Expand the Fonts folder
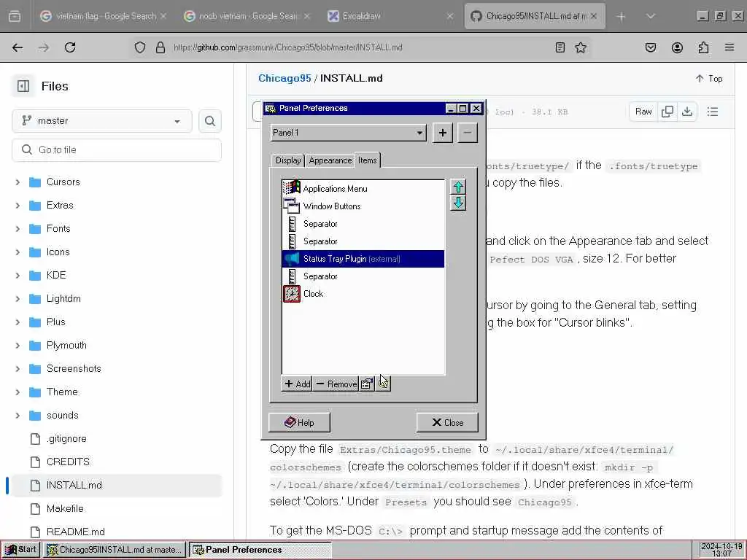The height and width of the screenshot is (560, 747). click(x=18, y=228)
